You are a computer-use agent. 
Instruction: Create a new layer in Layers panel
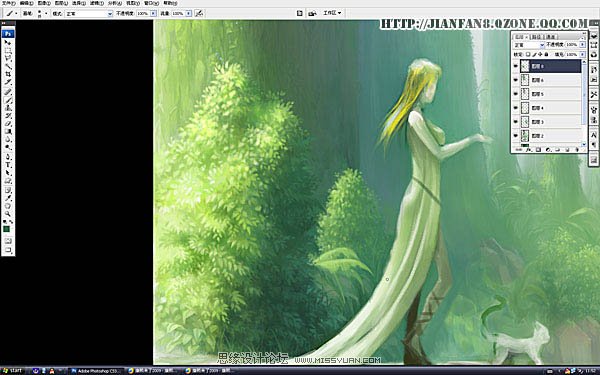point(567,150)
